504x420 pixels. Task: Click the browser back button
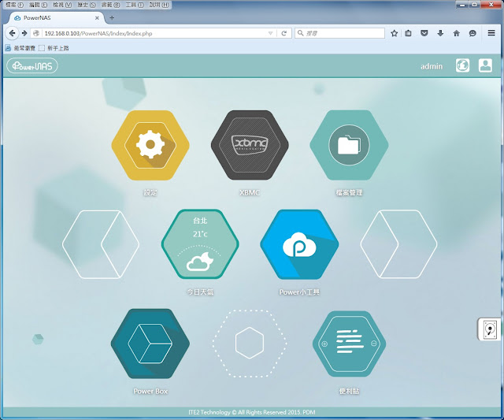pyautogui.click(x=13, y=33)
